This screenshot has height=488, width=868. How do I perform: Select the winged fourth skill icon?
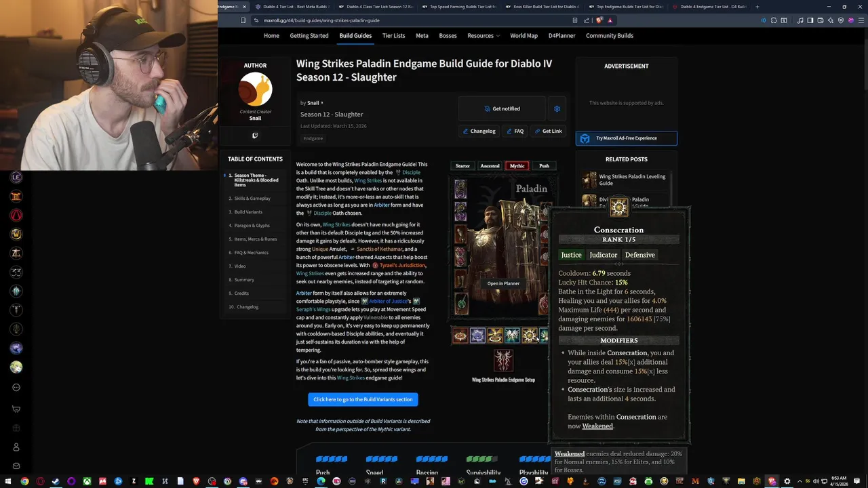click(x=512, y=335)
